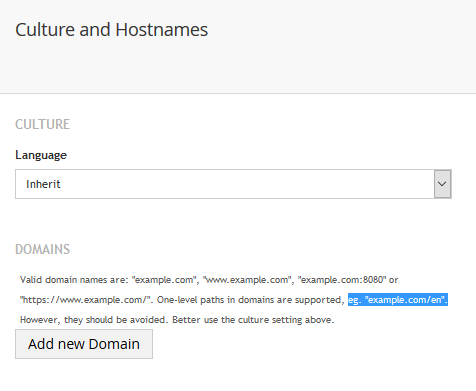Click the "https://www.example.com/" example text
Image resolution: width=476 pixels, height=391 pixels.
tap(84, 300)
